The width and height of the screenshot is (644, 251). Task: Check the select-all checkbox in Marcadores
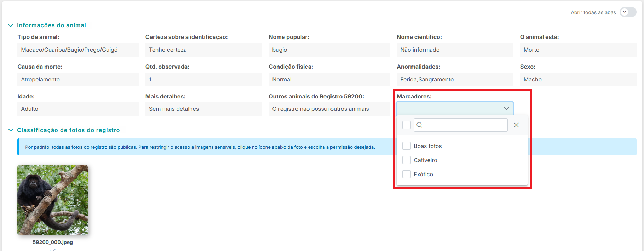point(407,125)
